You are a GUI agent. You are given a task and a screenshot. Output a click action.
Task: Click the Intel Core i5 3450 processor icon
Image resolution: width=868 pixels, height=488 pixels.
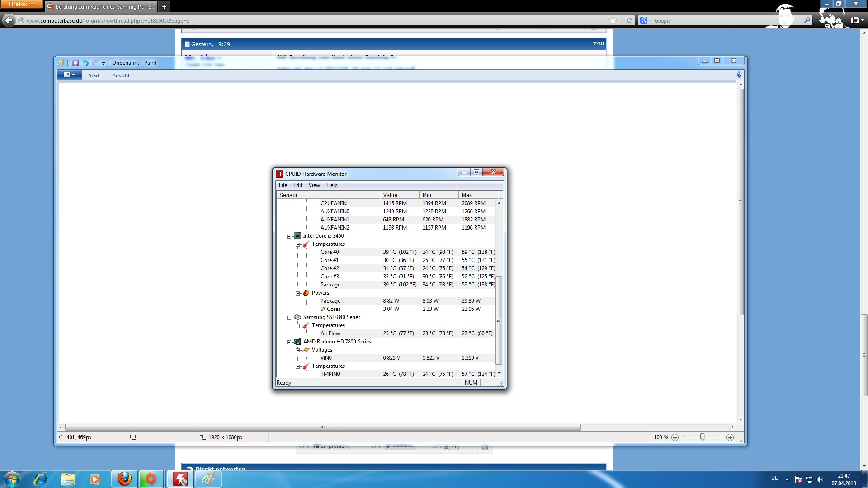[x=297, y=236]
